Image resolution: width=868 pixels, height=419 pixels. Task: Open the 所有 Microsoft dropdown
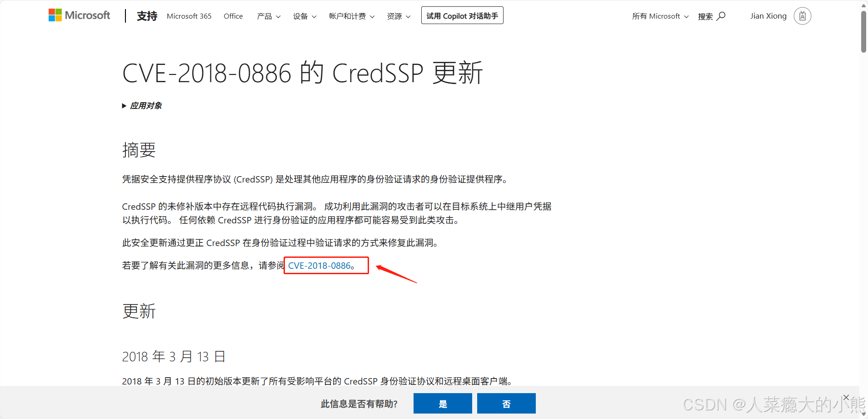660,16
